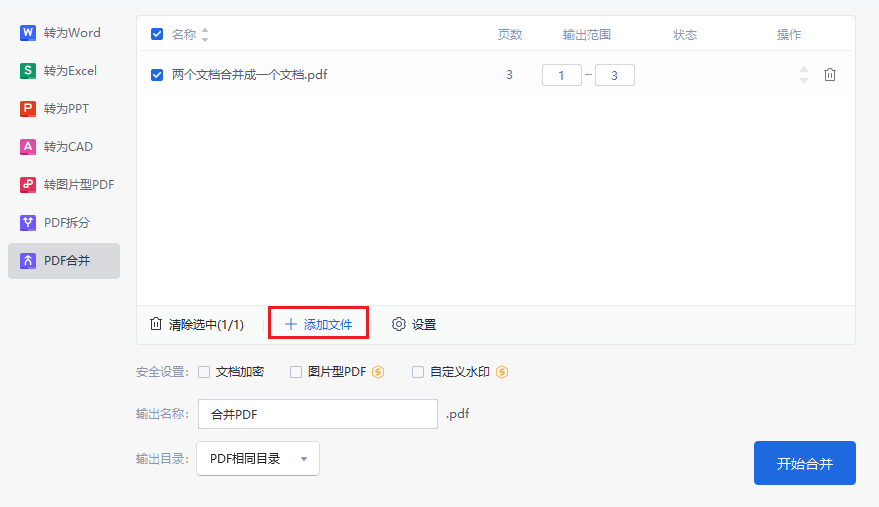Open the 输出目录 dropdown
The height and width of the screenshot is (507, 879).
coord(258,459)
